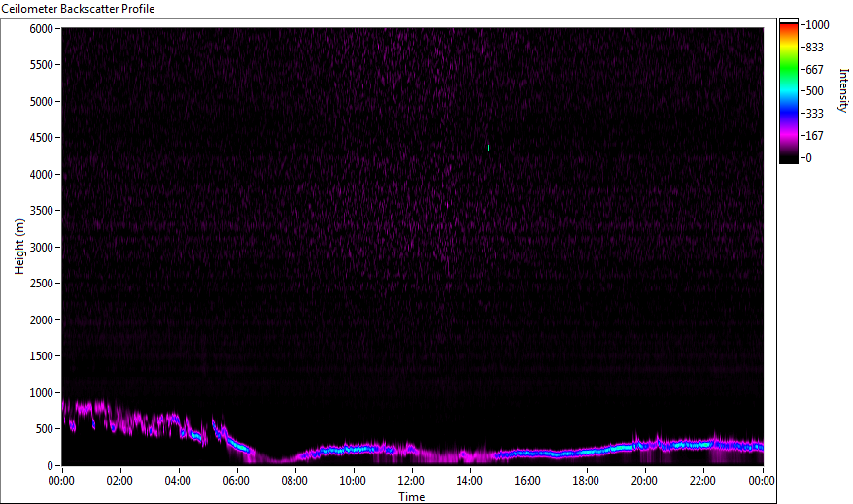Click the 14:00 time axis label

(x=469, y=481)
